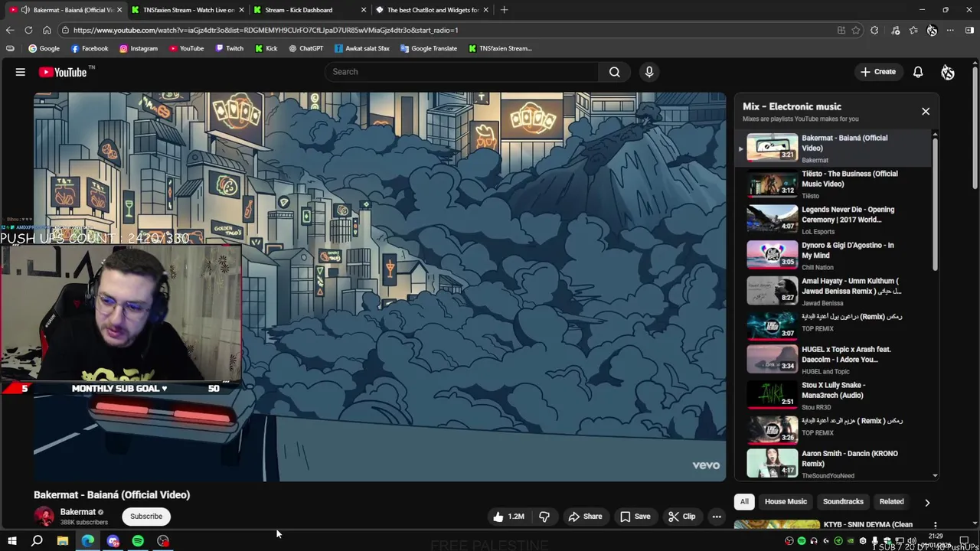Click the YouTube search magnifier button

tap(614, 72)
